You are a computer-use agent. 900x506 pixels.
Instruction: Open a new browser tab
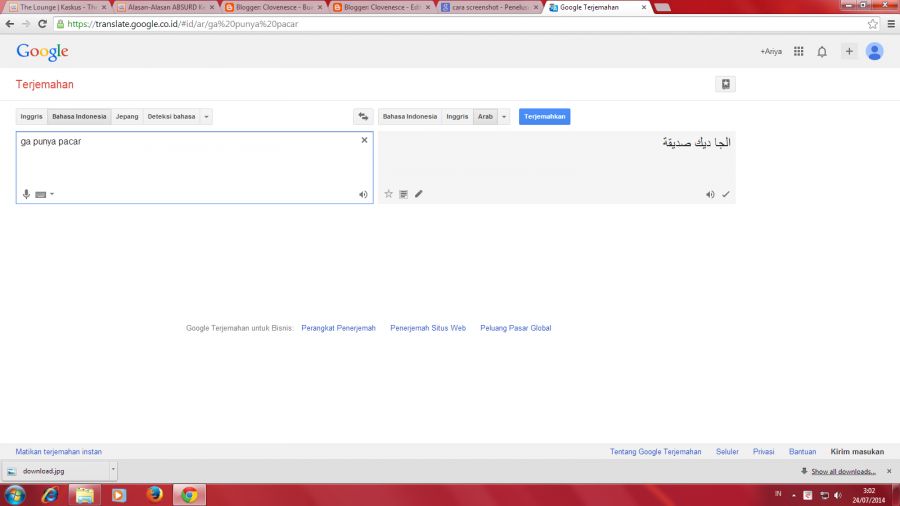click(662, 7)
